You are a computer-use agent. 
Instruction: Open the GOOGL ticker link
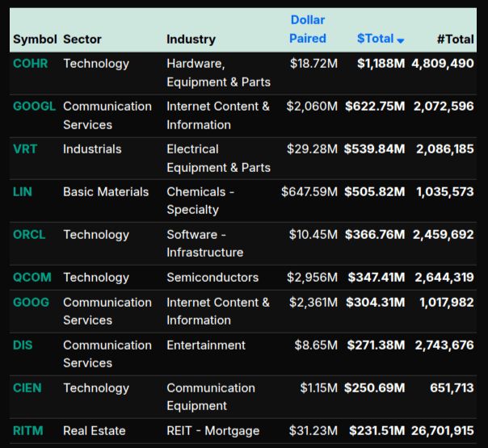[x=35, y=107]
